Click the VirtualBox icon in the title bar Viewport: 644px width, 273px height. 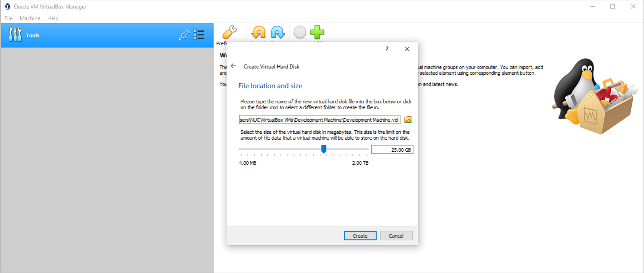tap(8, 7)
